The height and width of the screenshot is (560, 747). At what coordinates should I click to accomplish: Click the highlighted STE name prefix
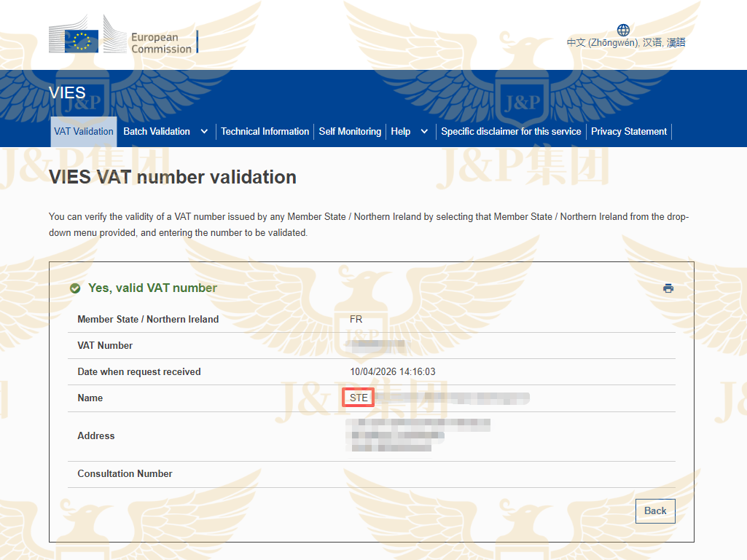(x=358, y=398)
